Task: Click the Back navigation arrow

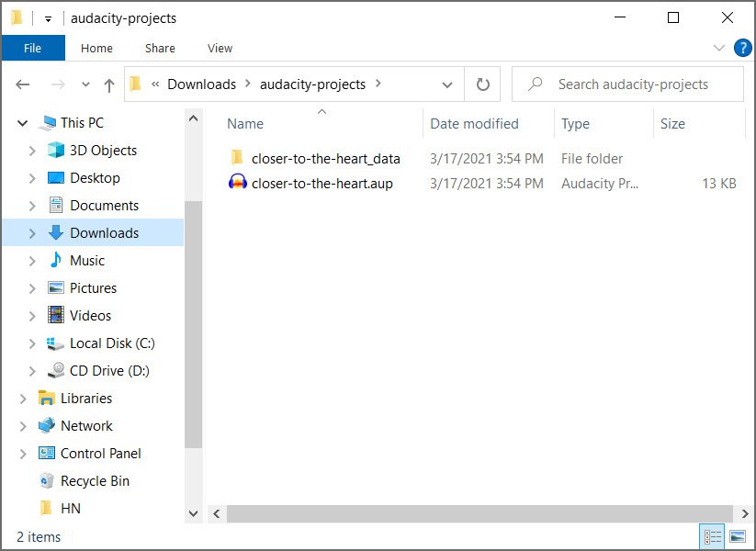Action: pos(22,84)
